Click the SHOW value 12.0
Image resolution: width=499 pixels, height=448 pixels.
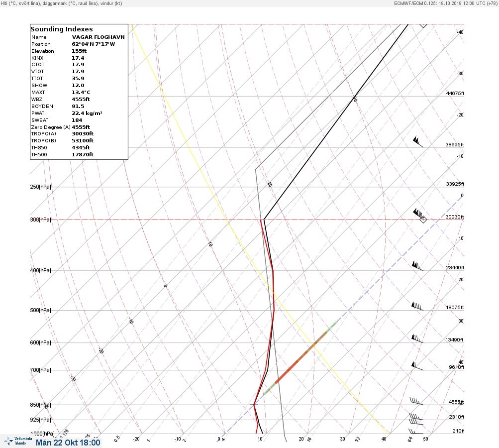click(x=78, y=85)
